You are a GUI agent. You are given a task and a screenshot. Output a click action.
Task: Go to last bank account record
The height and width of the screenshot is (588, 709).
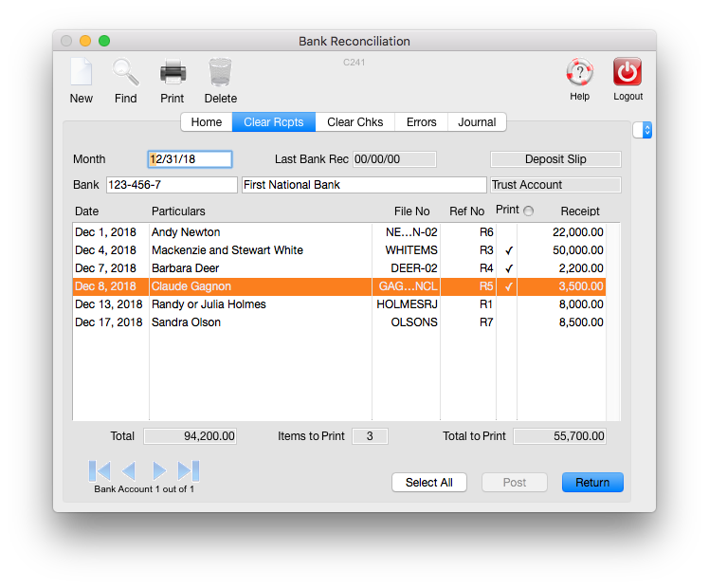coord(188,470)
